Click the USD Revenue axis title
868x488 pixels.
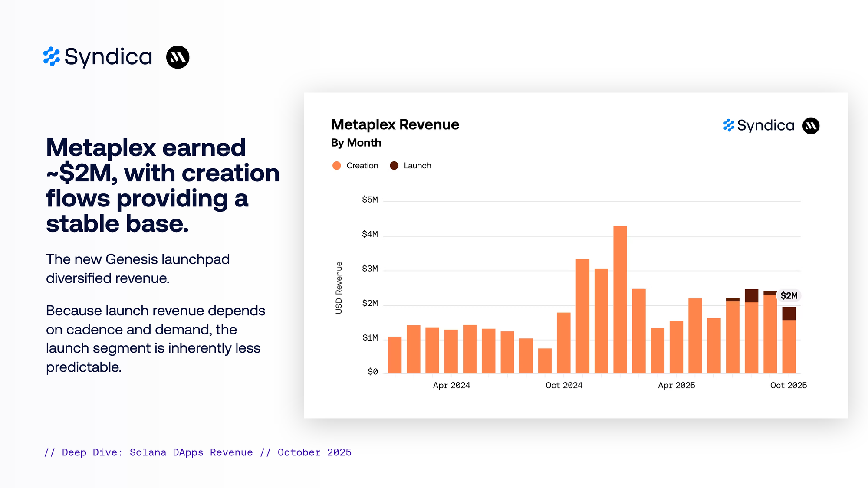tap(339, 288)
